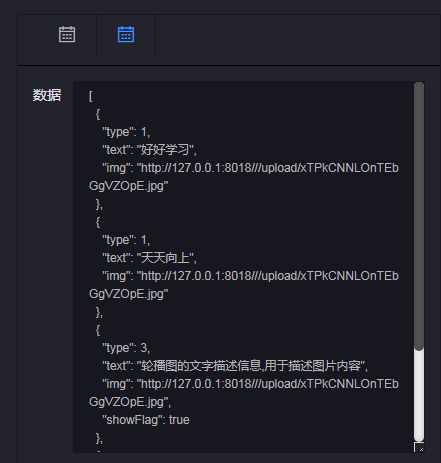The height and width of the screenshot is (463, 441).
Task: Click the second "type": 1 line
Action: pyautogui.click(x=126, y=240)
